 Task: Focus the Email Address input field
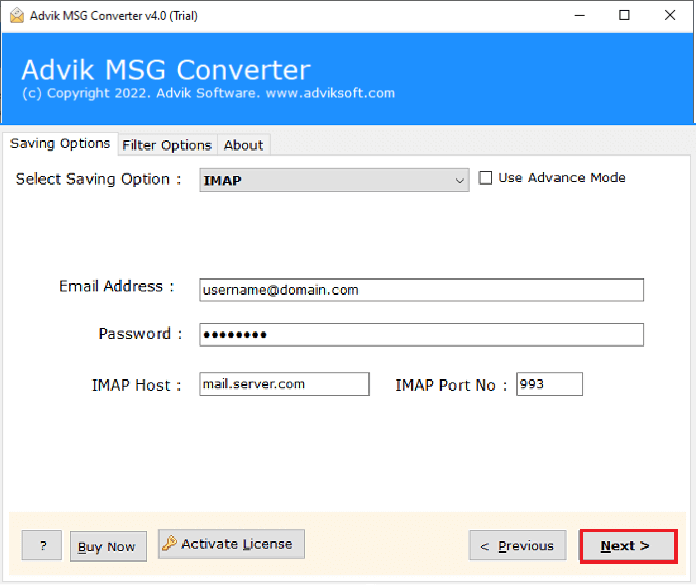[421, 290]
